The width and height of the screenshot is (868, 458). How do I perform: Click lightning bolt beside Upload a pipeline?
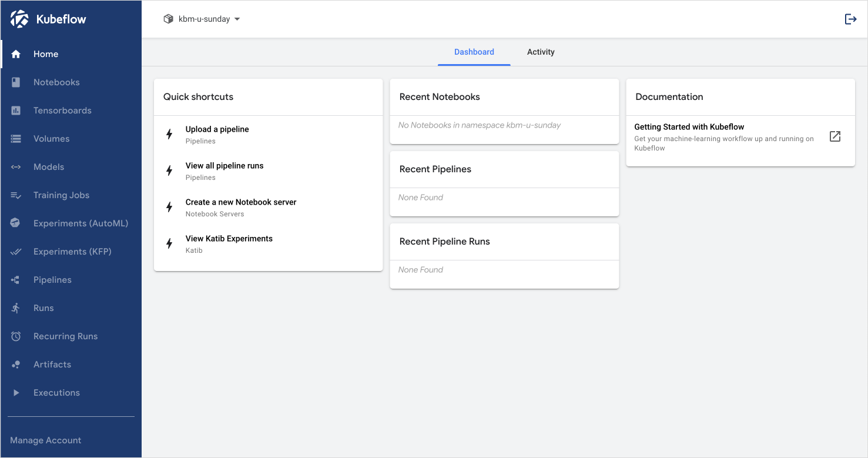pos(169,134)
